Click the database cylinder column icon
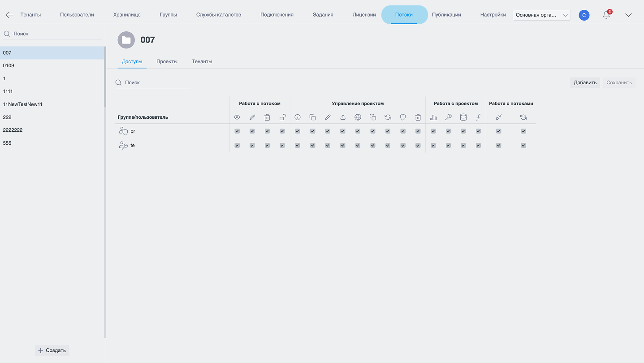The width and height of the screenshot is (644, 363). (463, 117)
